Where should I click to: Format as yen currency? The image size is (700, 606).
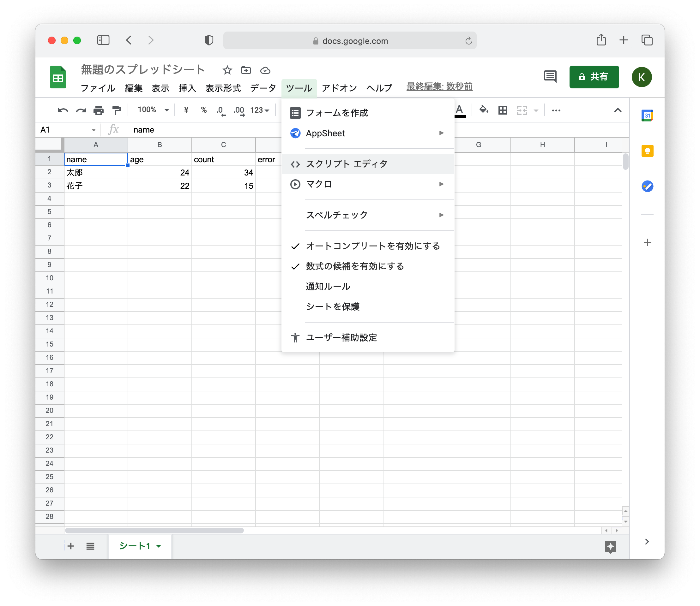(186, 110)
